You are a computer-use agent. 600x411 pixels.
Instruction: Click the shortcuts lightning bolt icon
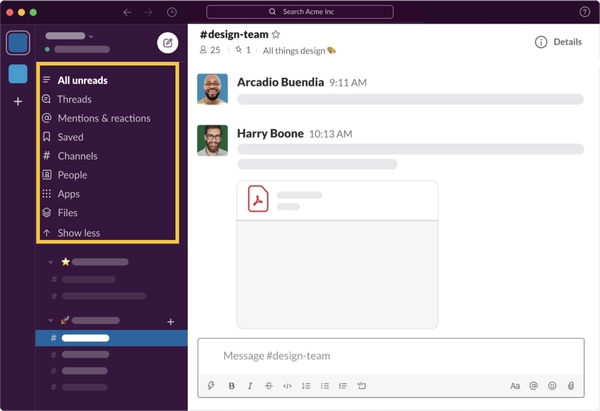coord(211,385)
